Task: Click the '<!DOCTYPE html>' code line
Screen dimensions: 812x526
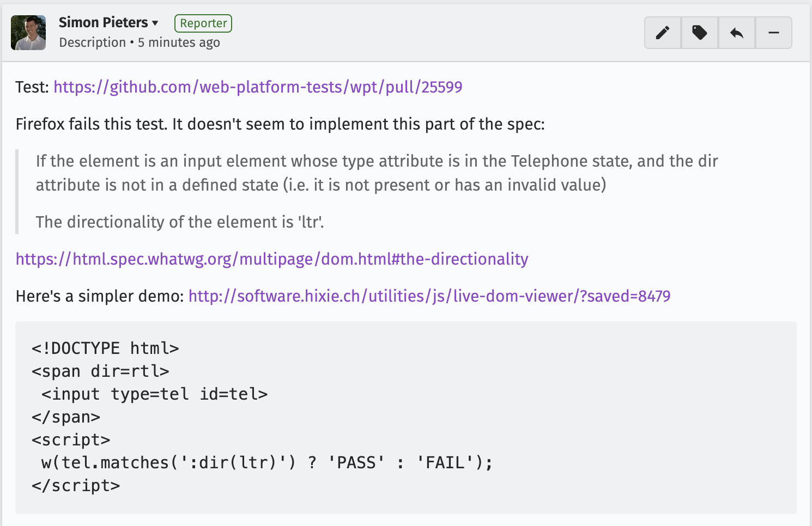Action: coord(105,348)
